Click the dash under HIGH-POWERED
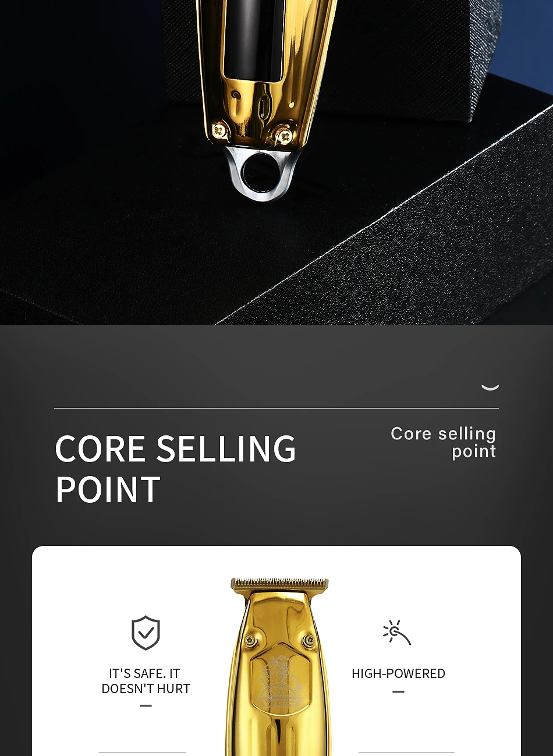 point(398,691)
